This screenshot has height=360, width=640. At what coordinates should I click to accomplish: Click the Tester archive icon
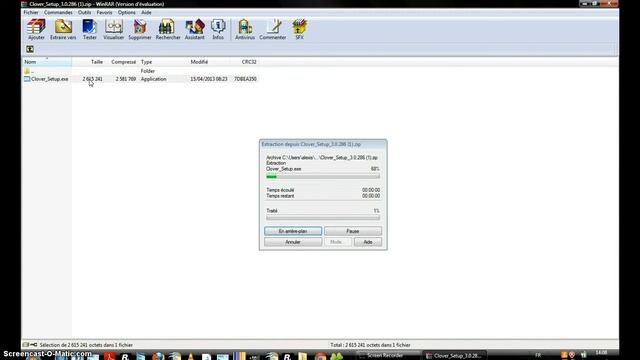tap(89, 29)
